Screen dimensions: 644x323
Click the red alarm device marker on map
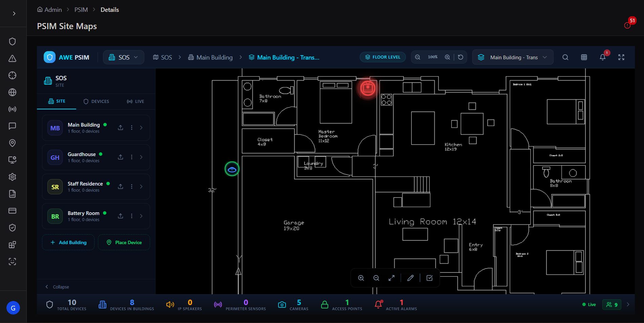point(368,88)
